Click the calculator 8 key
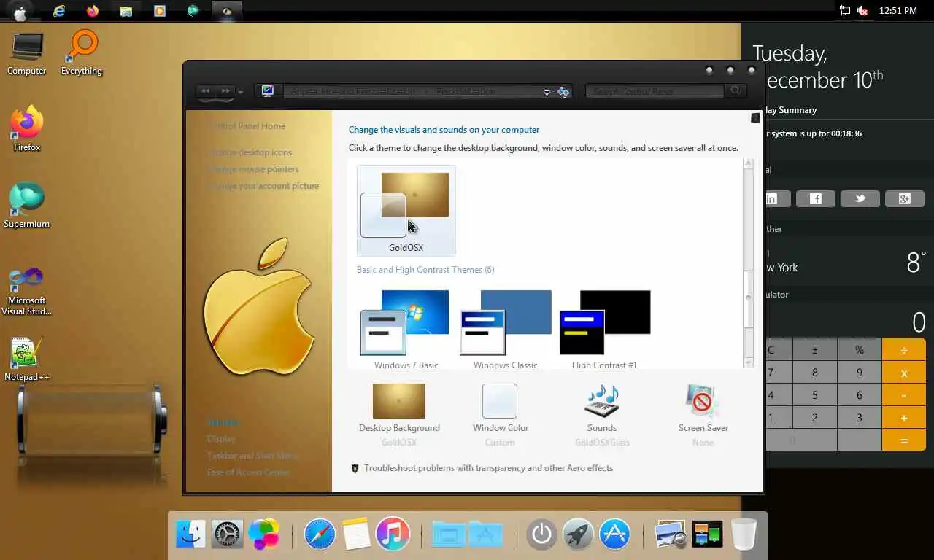 click(815, 373)
